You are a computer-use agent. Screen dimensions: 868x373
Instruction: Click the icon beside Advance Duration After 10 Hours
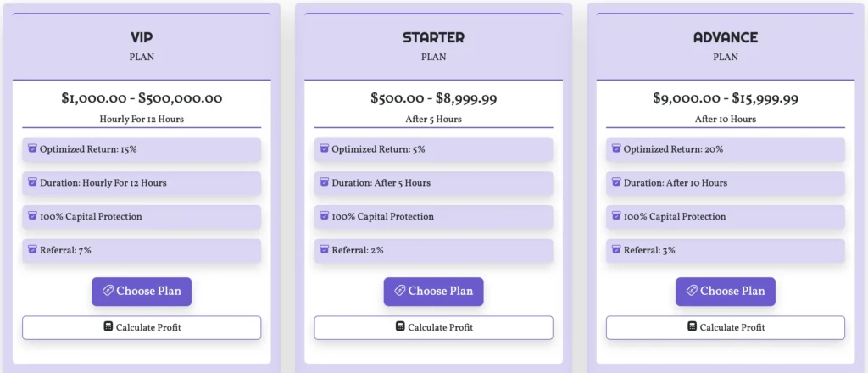[616, 182]
